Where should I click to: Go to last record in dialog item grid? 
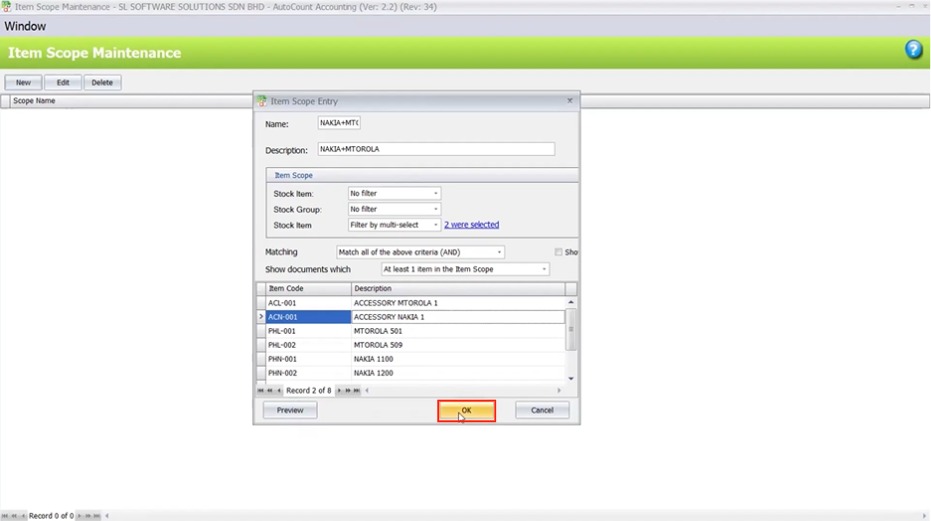point(357,390)
